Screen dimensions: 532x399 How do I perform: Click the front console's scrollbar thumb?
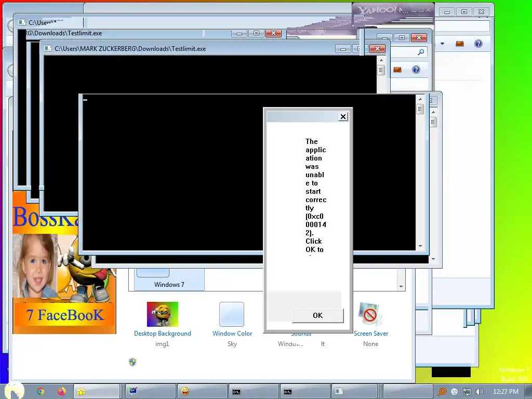(x=420, y=109)
